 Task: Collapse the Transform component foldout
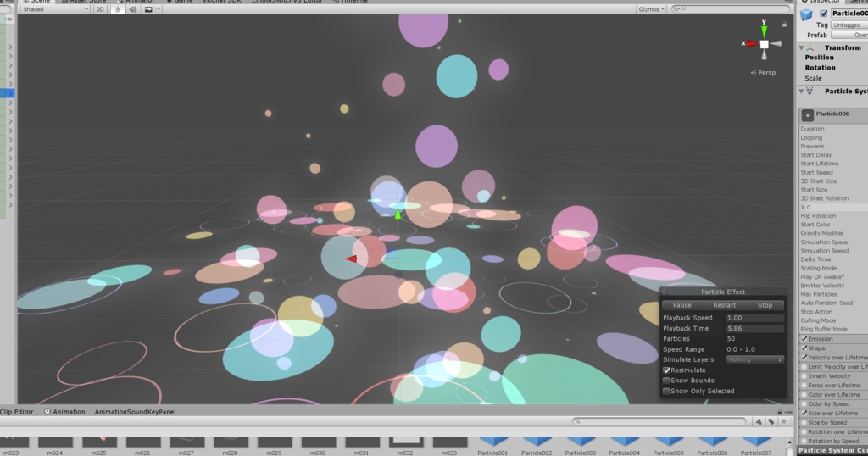tap(801, 48)
